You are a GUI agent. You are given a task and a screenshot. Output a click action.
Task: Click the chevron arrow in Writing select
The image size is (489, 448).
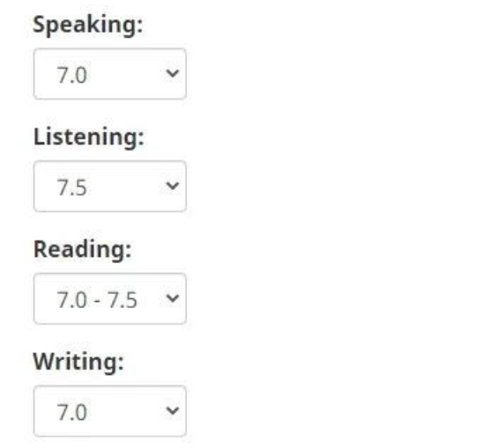coord(173,411)
